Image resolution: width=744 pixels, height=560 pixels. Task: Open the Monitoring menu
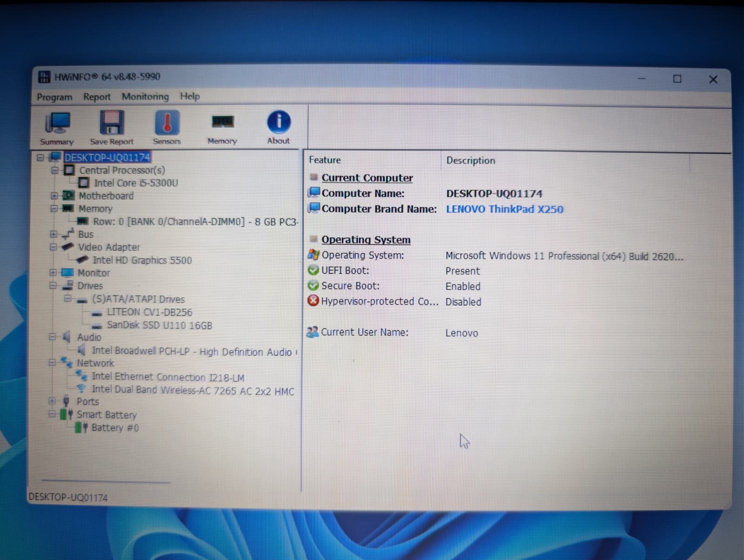146,96
